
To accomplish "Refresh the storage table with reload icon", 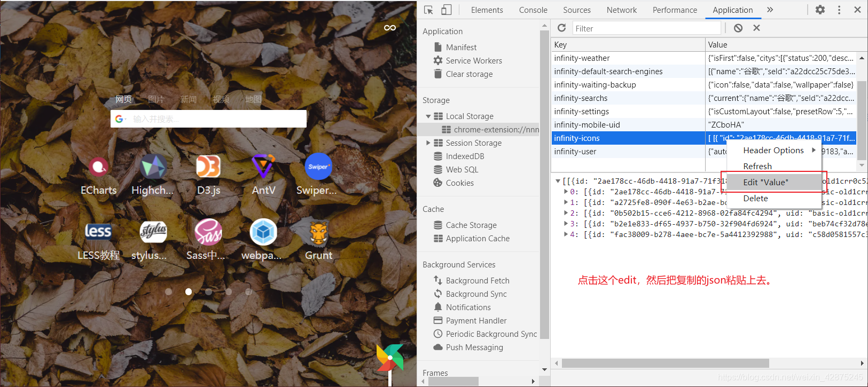I will click(561, 28).
